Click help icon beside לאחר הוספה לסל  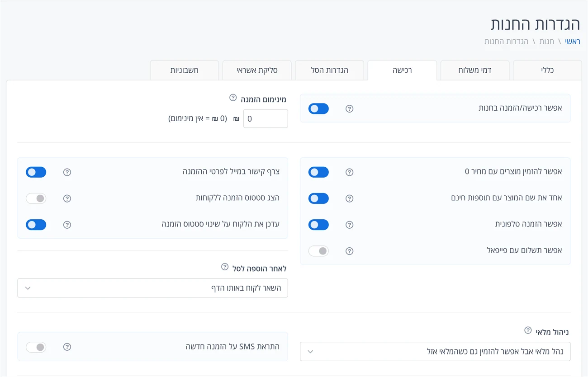[225, 267]
